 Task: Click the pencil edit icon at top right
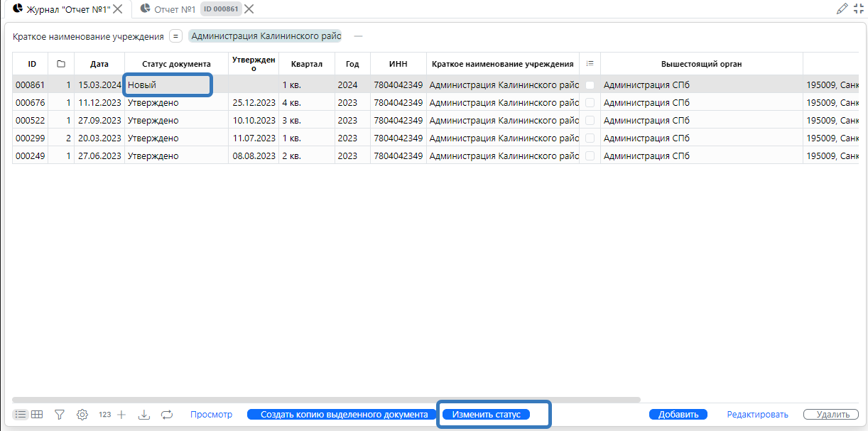pos(842,9)
